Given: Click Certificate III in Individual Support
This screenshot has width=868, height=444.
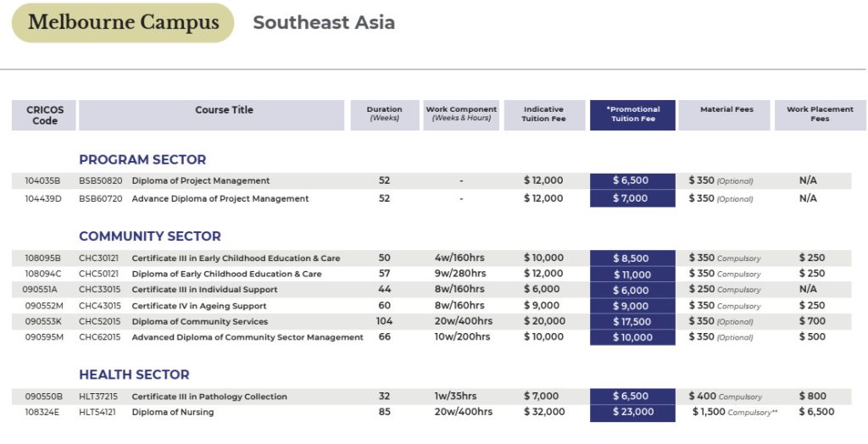Looking at the screenshot, I should (x=204, y=290).
